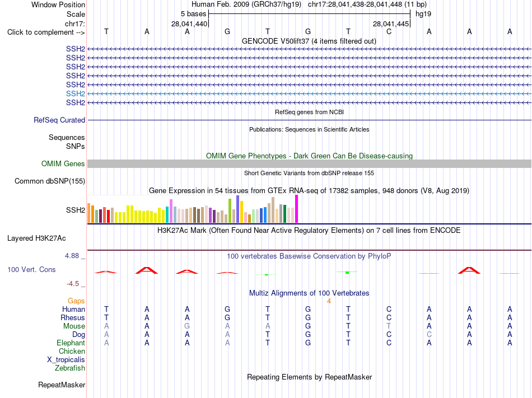Click the Multiz Alignments of 100 Vertebrates title
Viewport: 532px width, 398px height.
point(309,293)
